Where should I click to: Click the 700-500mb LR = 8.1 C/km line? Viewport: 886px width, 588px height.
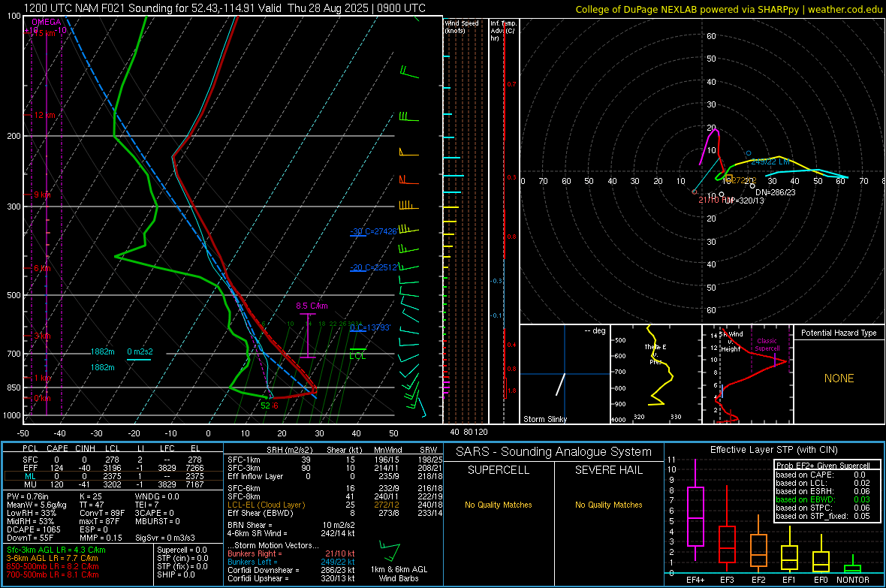[53, 574]
